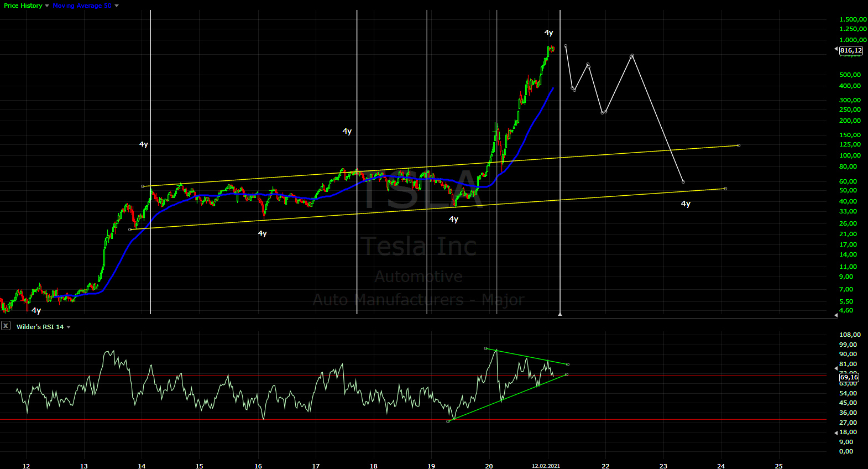This screenshot has height=469, width=868.
Task: Select the first point of the white projection line
Action: [x=565, y=46]
